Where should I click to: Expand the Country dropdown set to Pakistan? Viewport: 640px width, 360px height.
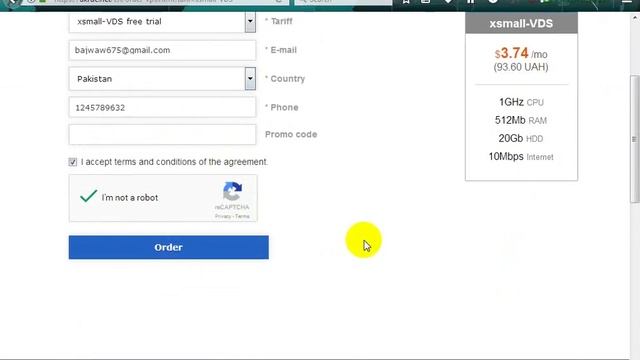[x=162, y=79]
